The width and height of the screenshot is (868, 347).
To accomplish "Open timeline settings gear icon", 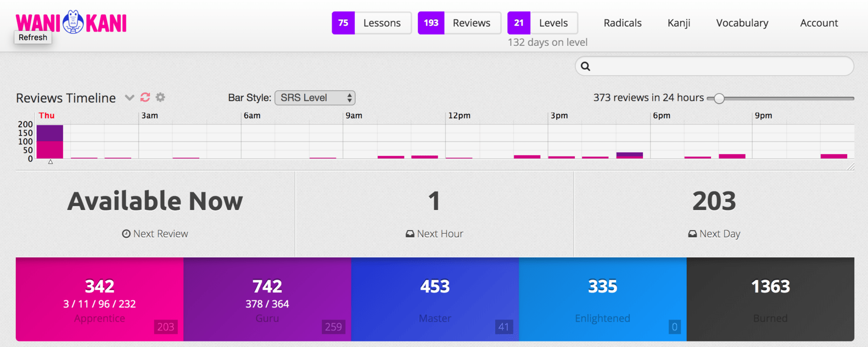I will 160,97.
